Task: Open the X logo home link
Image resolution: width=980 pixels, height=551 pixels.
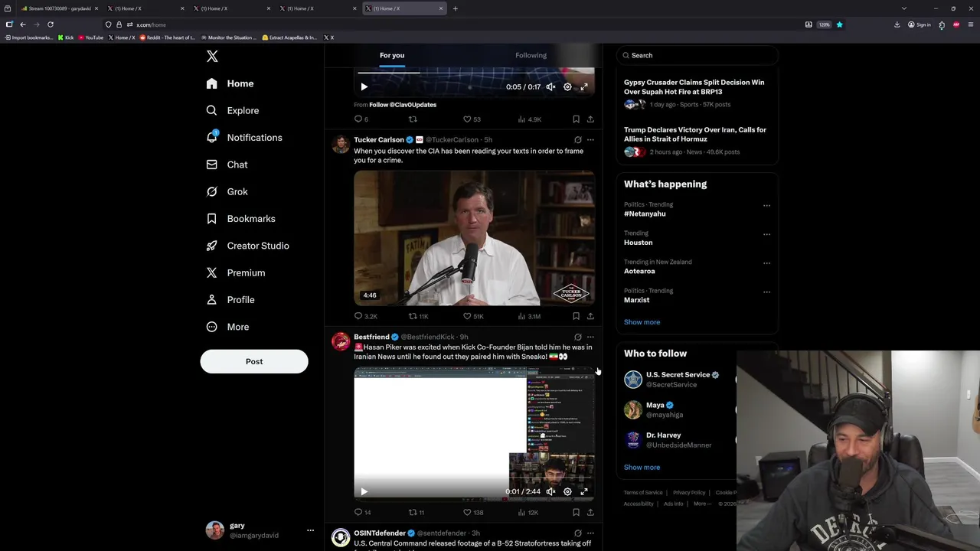Action: 212,56
